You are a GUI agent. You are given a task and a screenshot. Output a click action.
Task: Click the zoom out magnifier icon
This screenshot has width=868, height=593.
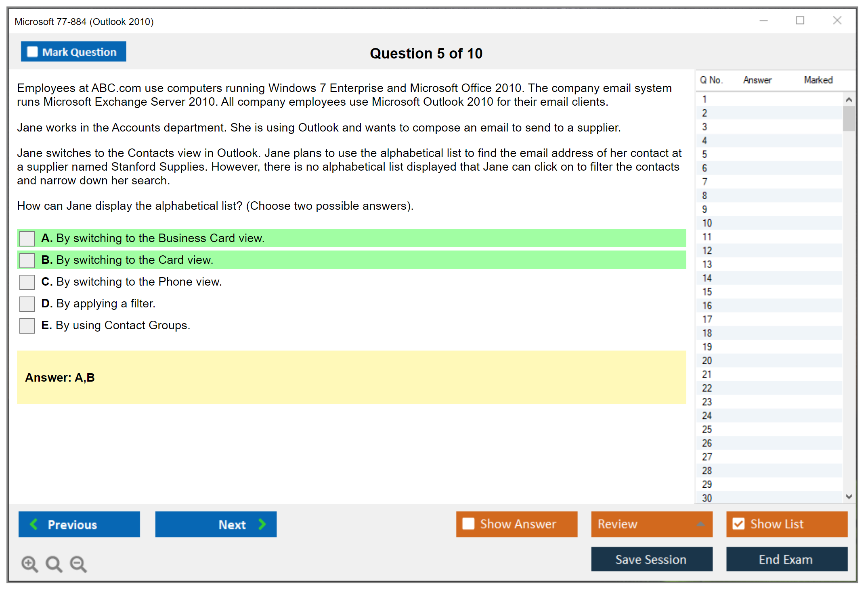coord(78,564)
